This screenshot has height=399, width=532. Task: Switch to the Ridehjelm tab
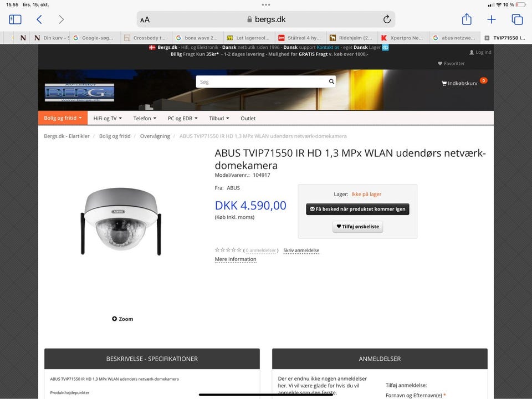point(352,38)
